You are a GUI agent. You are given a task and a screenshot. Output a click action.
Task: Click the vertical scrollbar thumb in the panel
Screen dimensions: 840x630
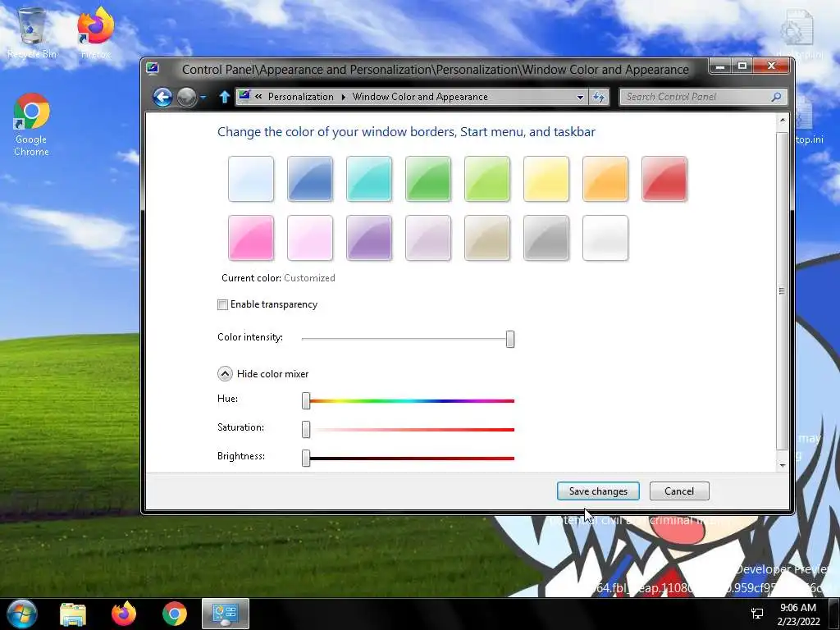pyautogui.click(x=782, y=291)
